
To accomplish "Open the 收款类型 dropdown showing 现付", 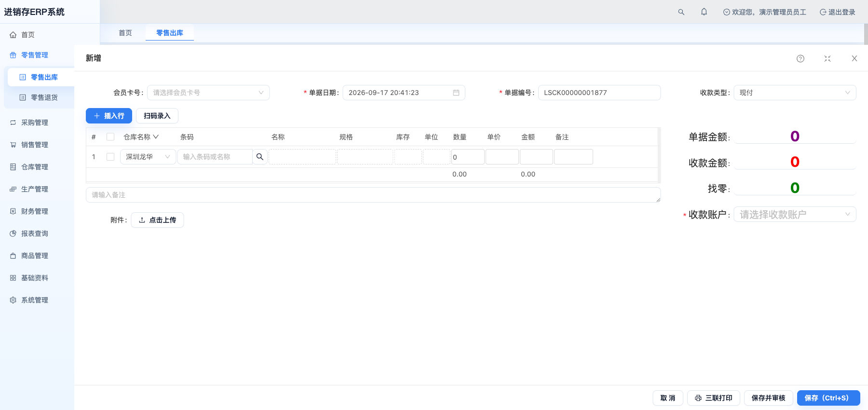I will coord(795,93).
